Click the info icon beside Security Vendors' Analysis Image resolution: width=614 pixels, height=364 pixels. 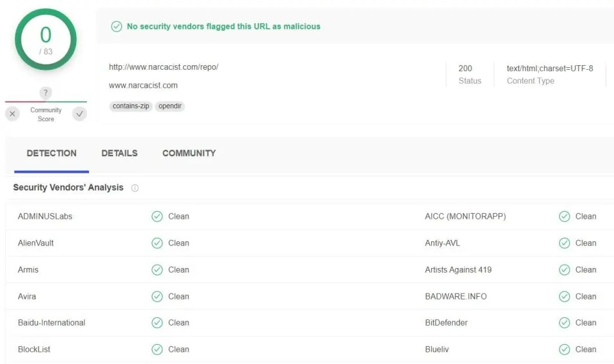135,188
